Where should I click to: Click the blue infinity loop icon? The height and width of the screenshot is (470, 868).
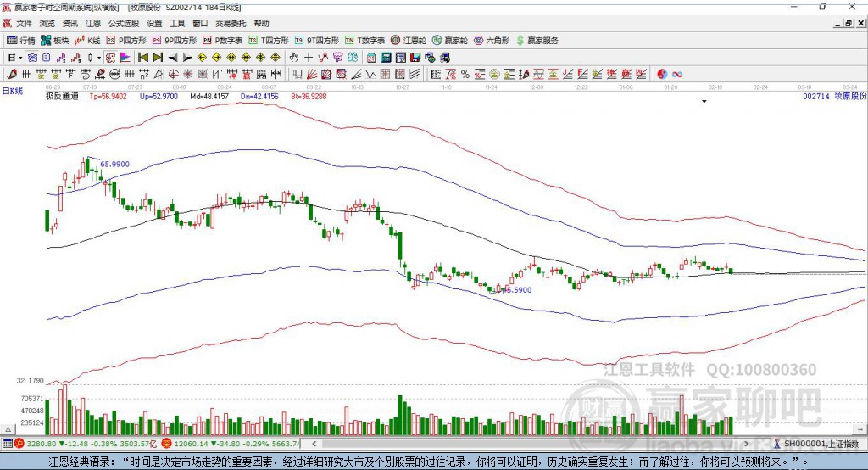(x=676, y=75)
